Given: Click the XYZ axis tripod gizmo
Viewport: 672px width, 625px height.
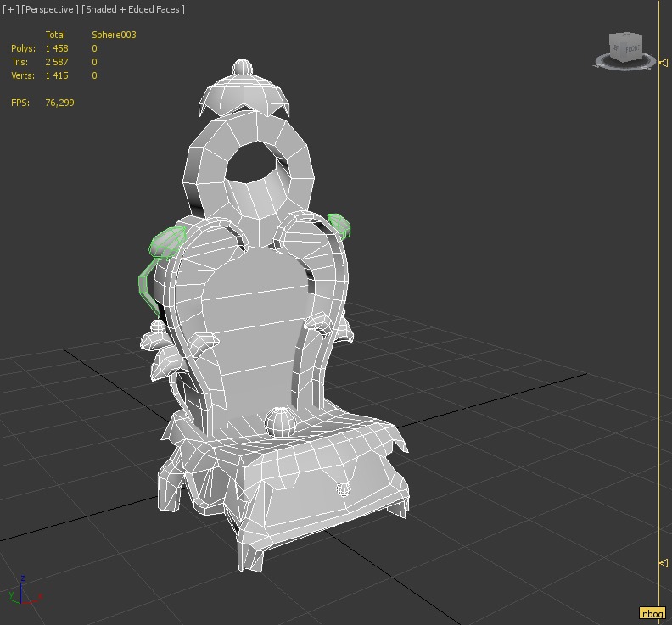Looking at the screenshot, I should [x=21, y=589].
